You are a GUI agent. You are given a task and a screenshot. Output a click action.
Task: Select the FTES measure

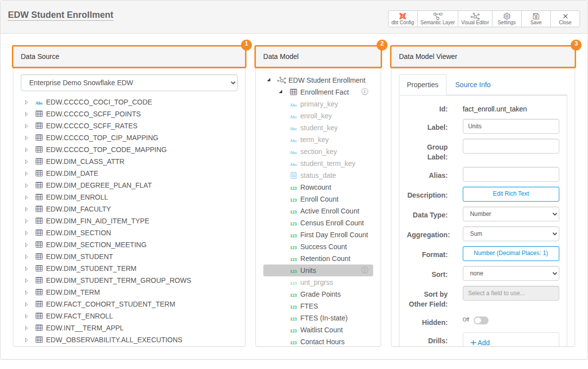click(309, 306)
